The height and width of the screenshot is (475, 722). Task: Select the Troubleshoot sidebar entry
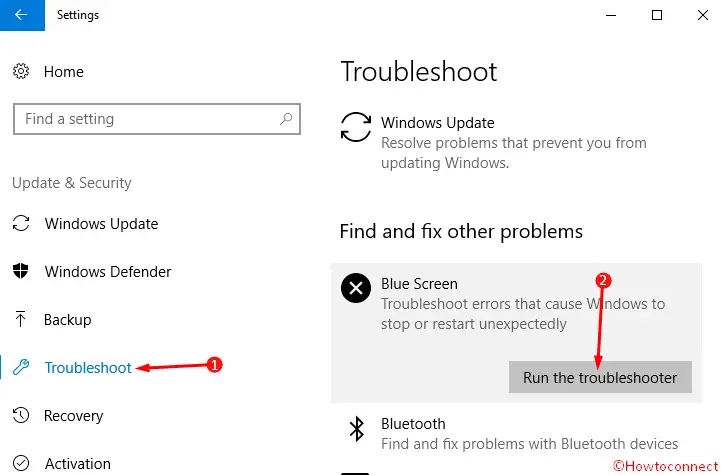pyautogui.click(x=88, y=368)
